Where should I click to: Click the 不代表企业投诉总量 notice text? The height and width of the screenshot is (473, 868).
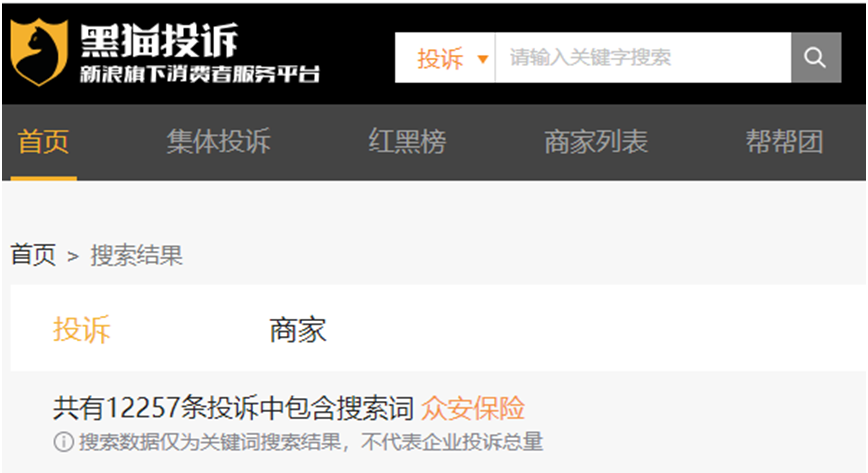coord(452,442)
